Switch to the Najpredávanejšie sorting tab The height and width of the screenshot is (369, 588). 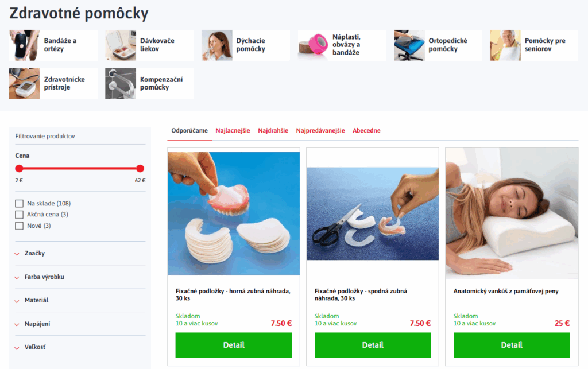320,130
